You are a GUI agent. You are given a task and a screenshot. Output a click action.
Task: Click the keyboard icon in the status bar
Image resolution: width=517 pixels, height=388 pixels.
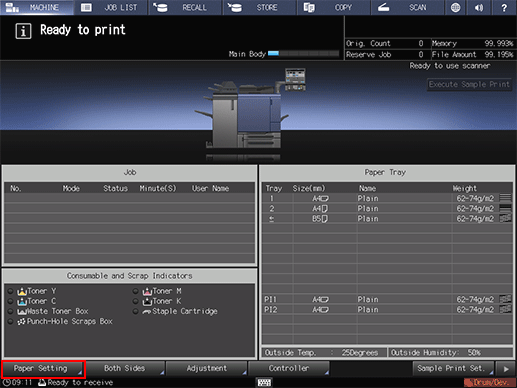(x=264, y=382)
